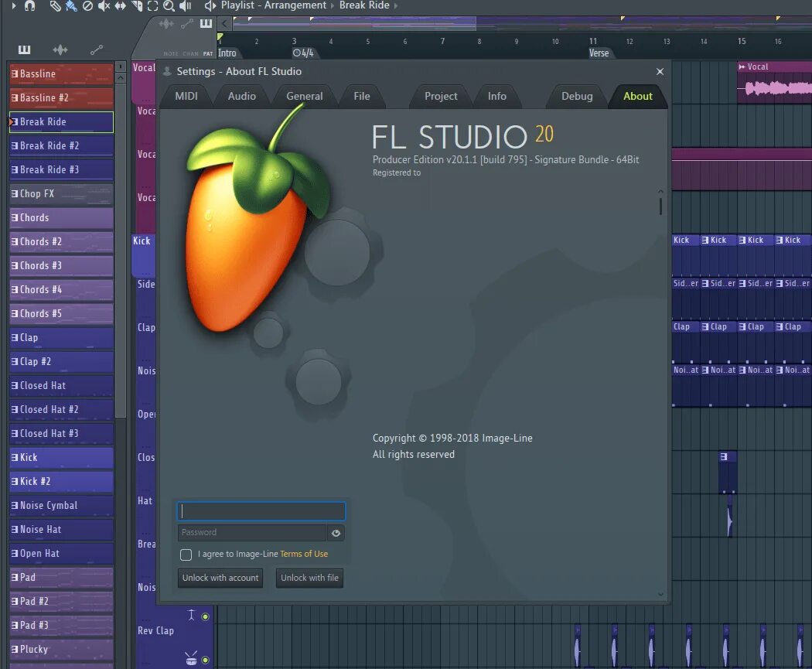Viewport: 812px width, 669px height.
Task: Select the About tab
Action: [x=638, y=97]
